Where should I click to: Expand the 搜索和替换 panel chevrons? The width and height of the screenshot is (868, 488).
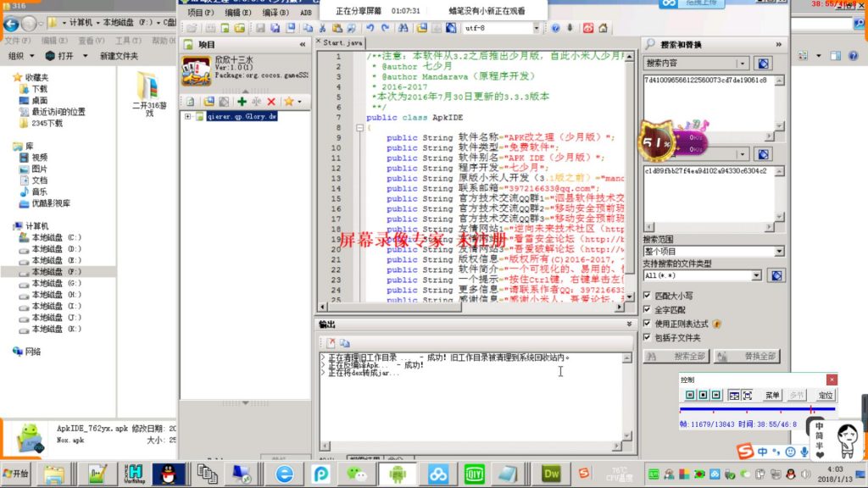coord(779,44)
